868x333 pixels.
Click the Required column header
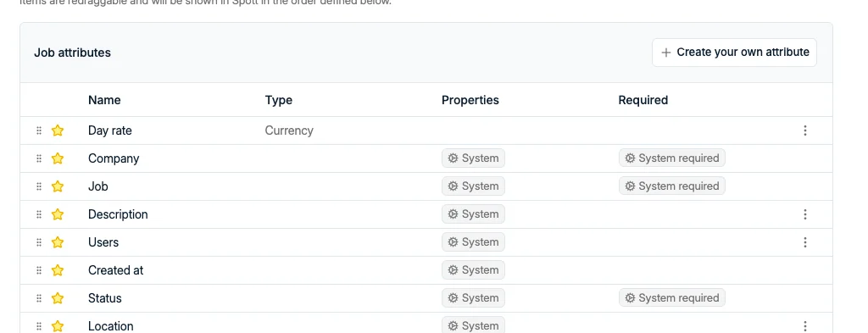(643, 100)
